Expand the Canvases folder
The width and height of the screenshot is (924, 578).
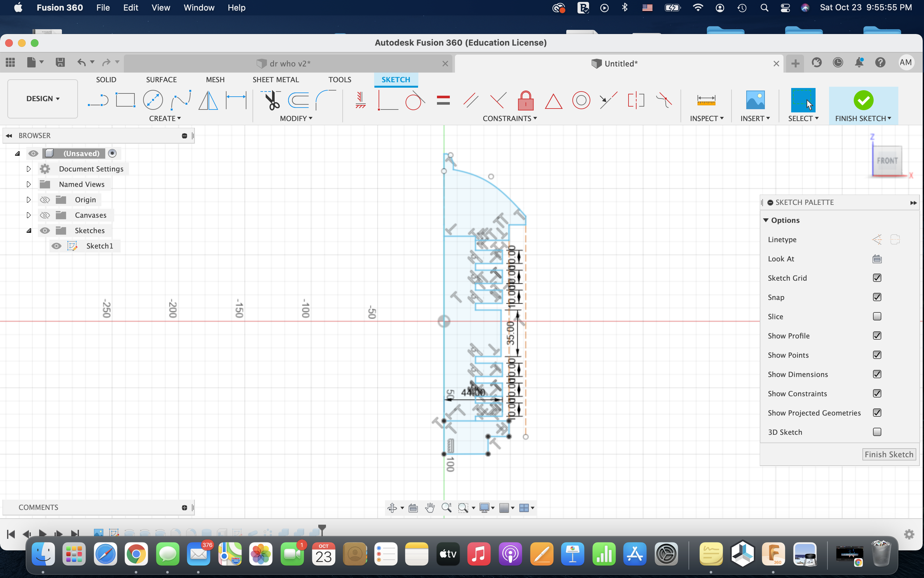point(29,215)
